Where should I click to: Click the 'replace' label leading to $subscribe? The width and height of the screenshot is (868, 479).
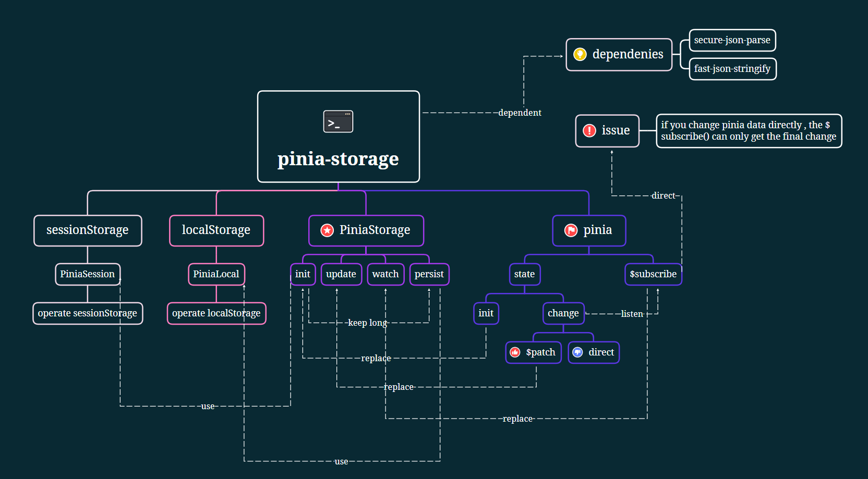(x=517, y=419)
